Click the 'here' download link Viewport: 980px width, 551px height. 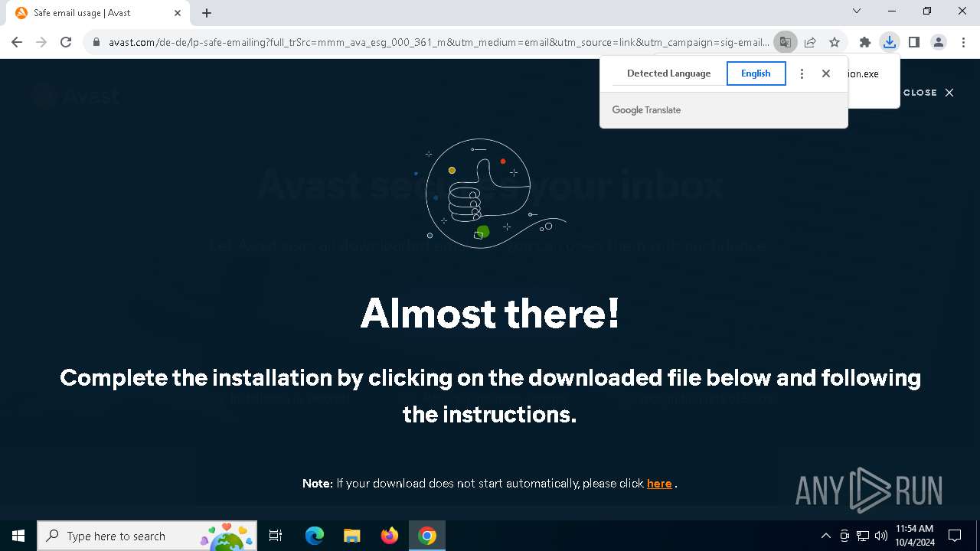pos(659,484)
